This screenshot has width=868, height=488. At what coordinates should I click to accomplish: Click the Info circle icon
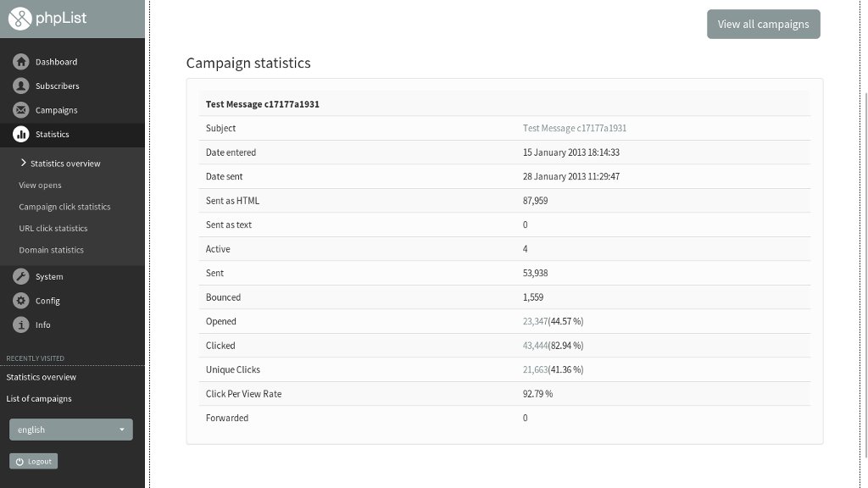[x=21, y=324]
